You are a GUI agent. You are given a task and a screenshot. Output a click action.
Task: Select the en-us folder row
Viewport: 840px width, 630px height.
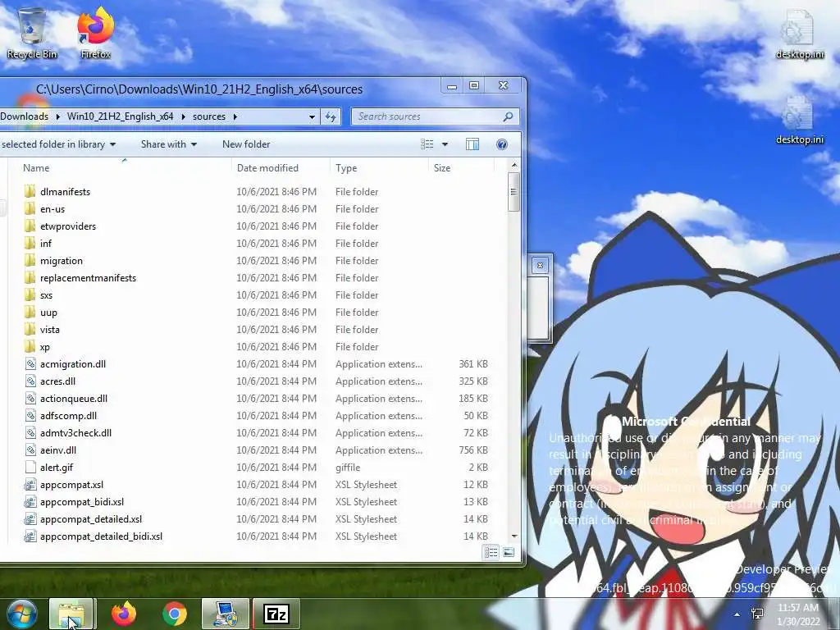pos(256,209)
